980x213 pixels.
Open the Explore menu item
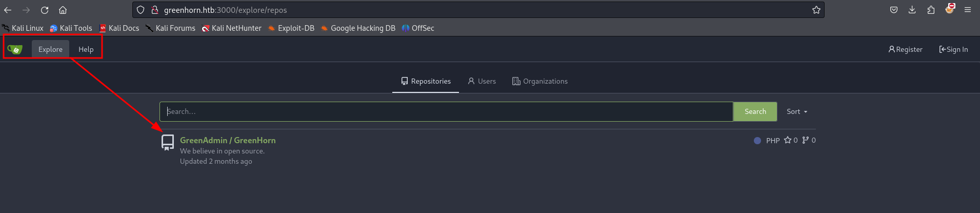(50, 49)
